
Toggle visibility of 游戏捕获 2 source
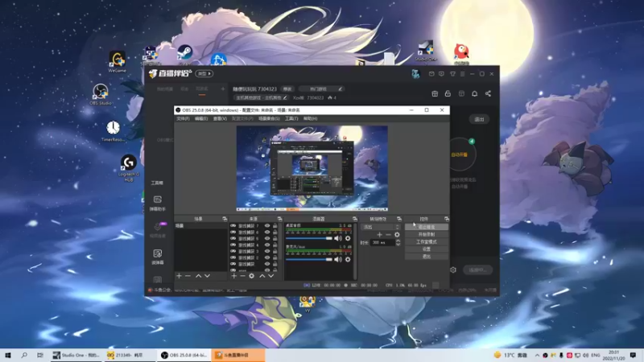[267, 257]
